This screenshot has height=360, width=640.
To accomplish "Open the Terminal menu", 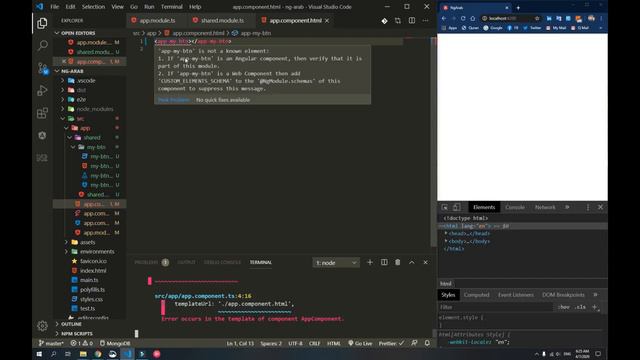I will click(171, 7).
